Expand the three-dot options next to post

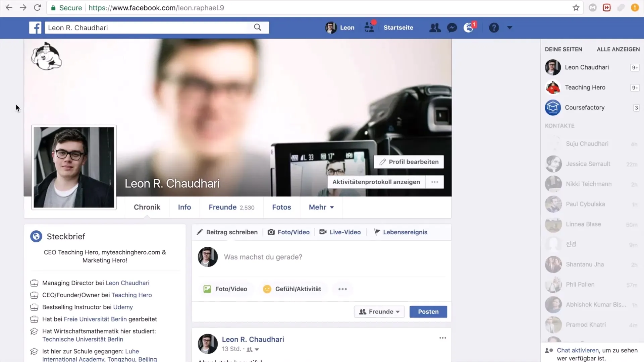(x=442, y=338)
